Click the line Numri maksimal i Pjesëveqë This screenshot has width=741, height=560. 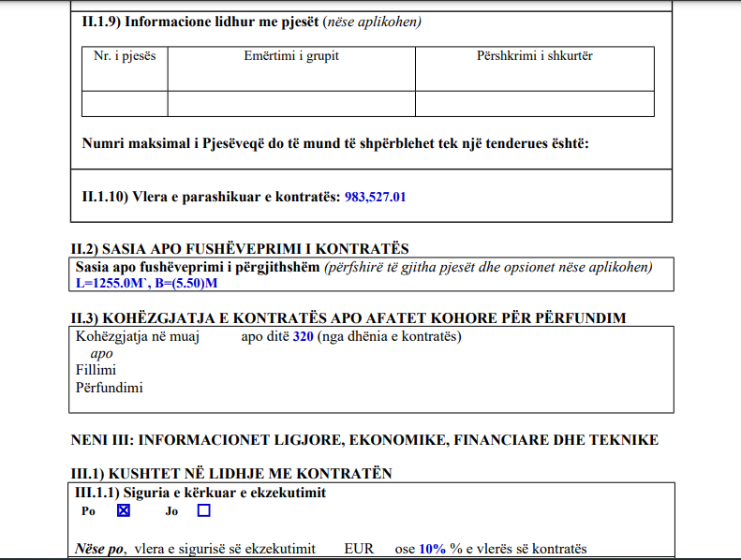click(x=335, y=143)
